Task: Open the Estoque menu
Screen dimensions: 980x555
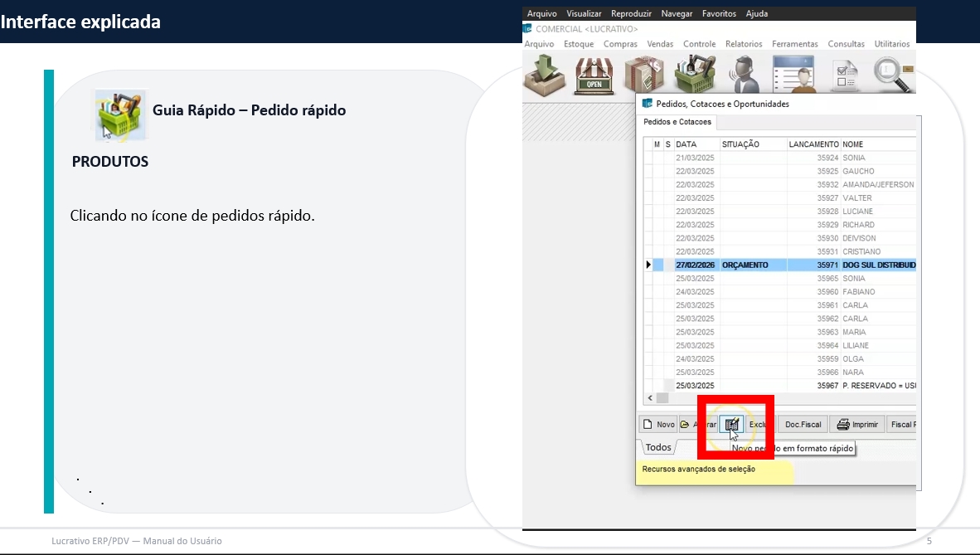Action: click(579, 44)
